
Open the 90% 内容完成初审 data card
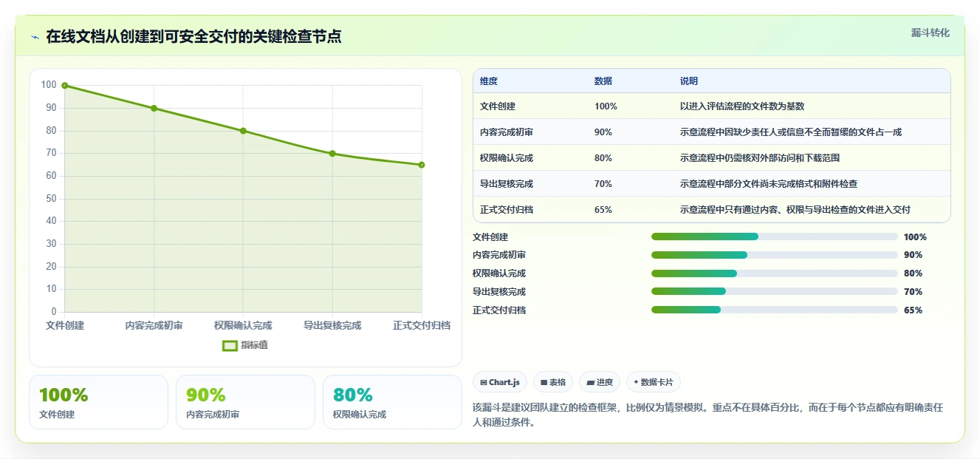[245, 402]
